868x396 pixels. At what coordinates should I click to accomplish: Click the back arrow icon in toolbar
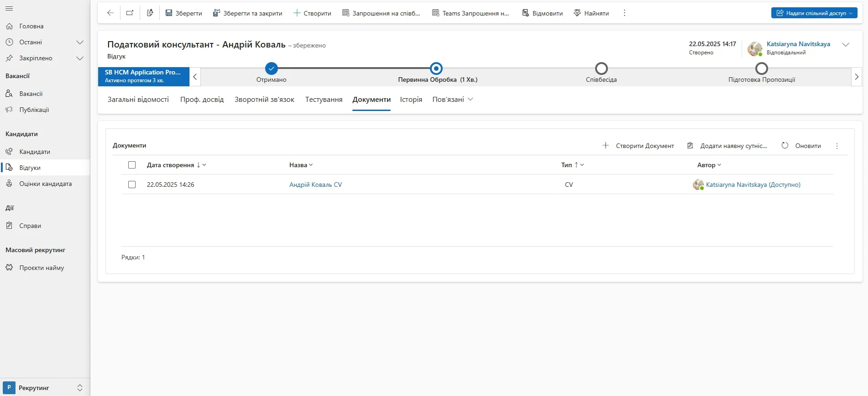click(x=110, y=13)
